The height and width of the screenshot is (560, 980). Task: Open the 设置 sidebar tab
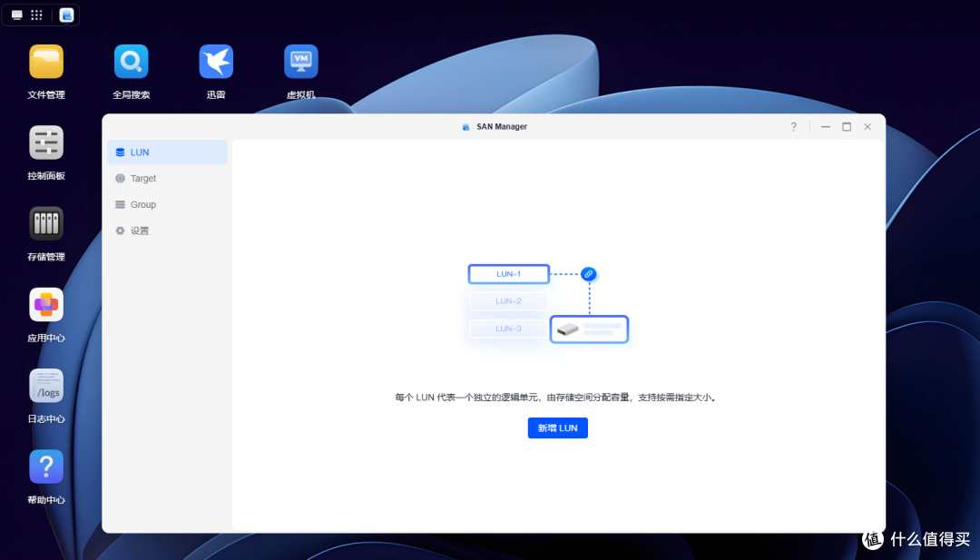(167, 231)
